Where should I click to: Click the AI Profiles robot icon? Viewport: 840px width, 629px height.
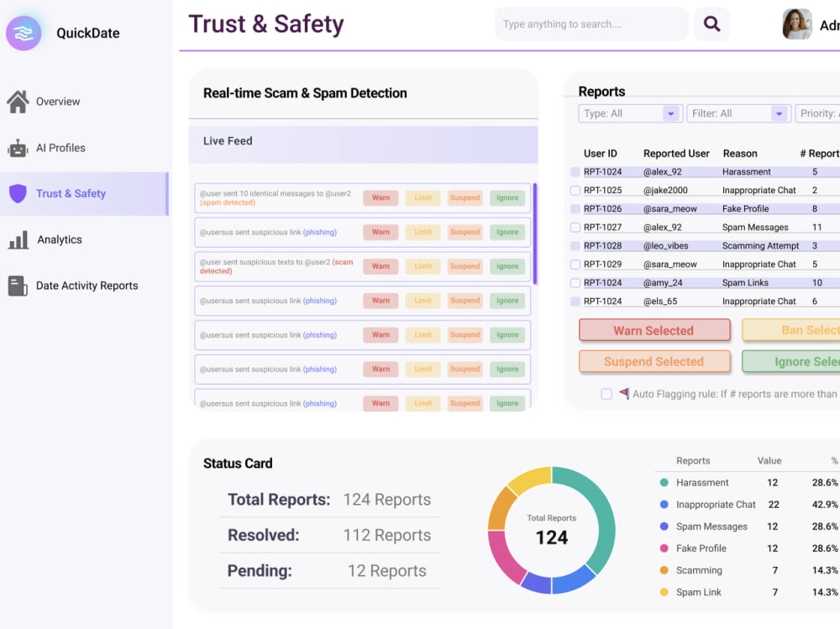(18, 148)
